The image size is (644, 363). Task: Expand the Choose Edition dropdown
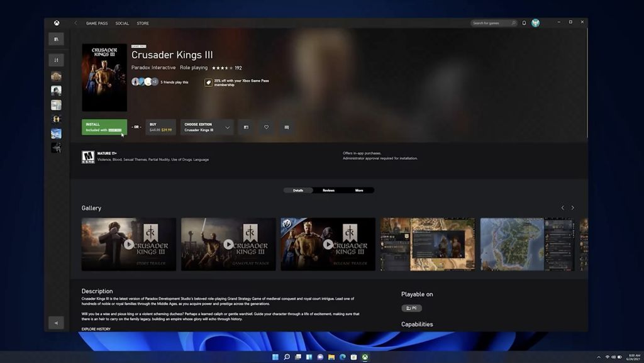[x=207, y=127]
